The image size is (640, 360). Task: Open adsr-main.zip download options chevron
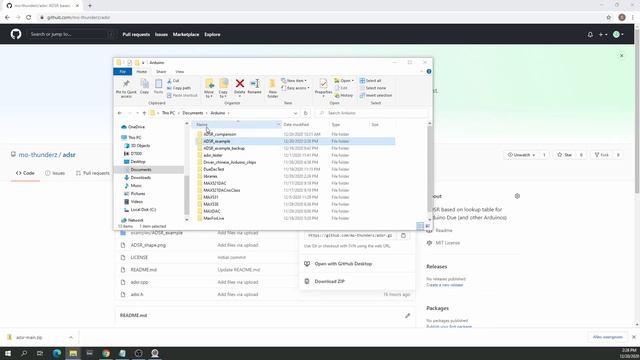71,338
